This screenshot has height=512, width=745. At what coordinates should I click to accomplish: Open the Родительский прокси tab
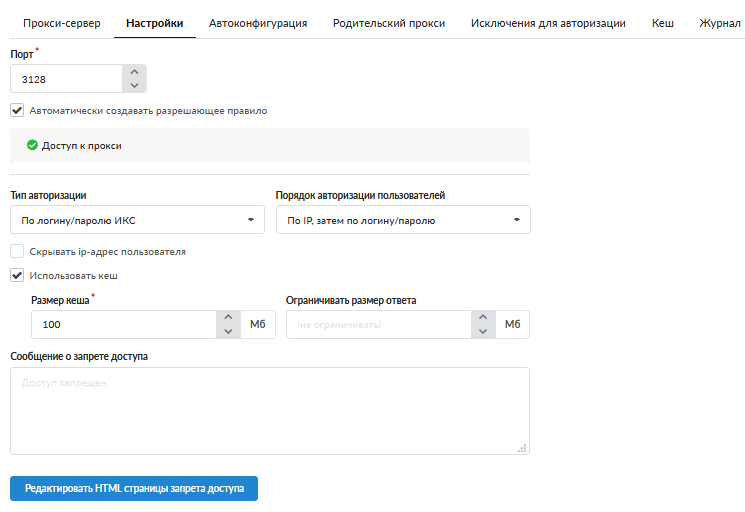389,22
